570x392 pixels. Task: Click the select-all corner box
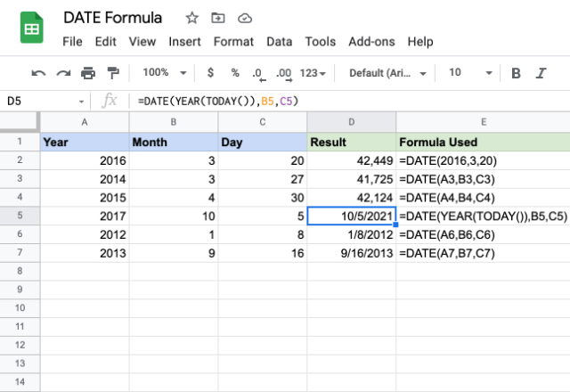click(20, 122)
